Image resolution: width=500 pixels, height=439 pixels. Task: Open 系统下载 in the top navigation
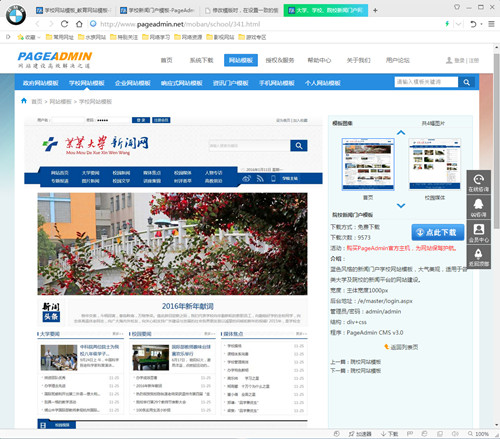[x=201, y=60]
